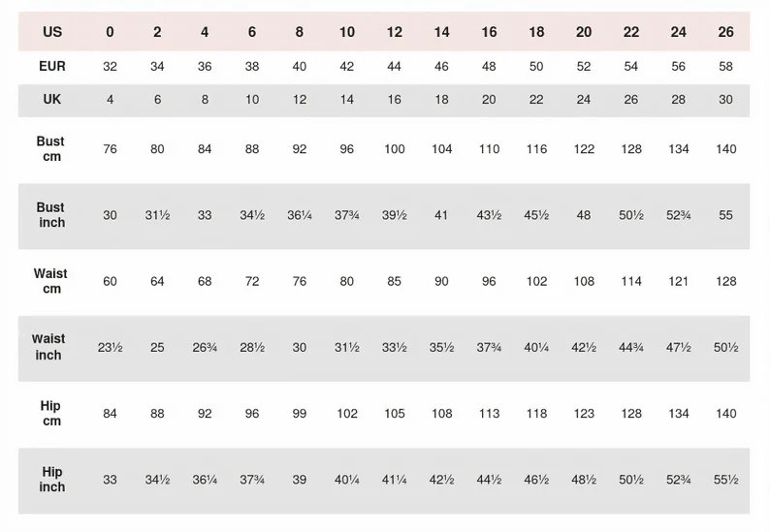Click the Bust inch row label
Screen dimensions: 770x532
(51, 215)
